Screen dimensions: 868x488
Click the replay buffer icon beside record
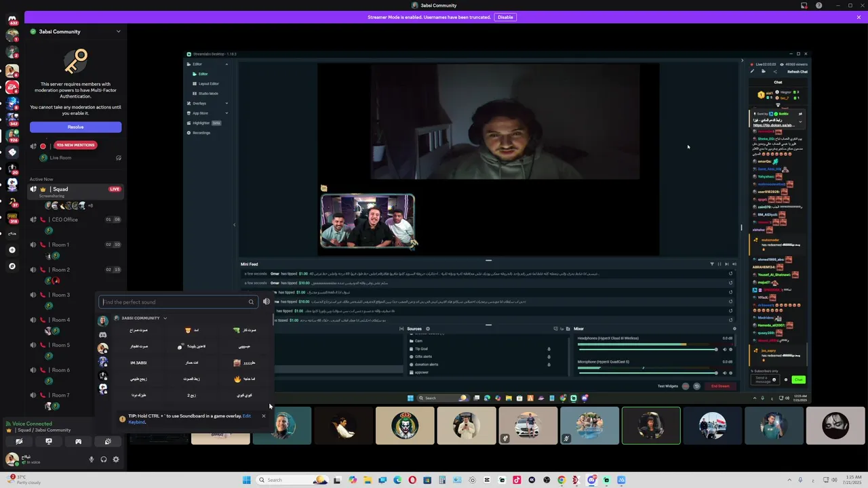696,386
